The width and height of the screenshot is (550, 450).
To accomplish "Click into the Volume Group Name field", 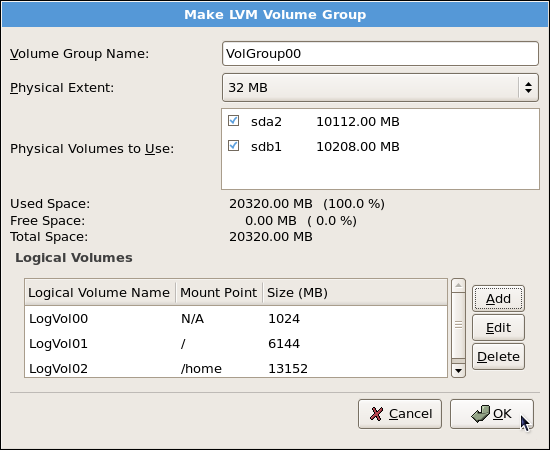I will pos(380,53).
